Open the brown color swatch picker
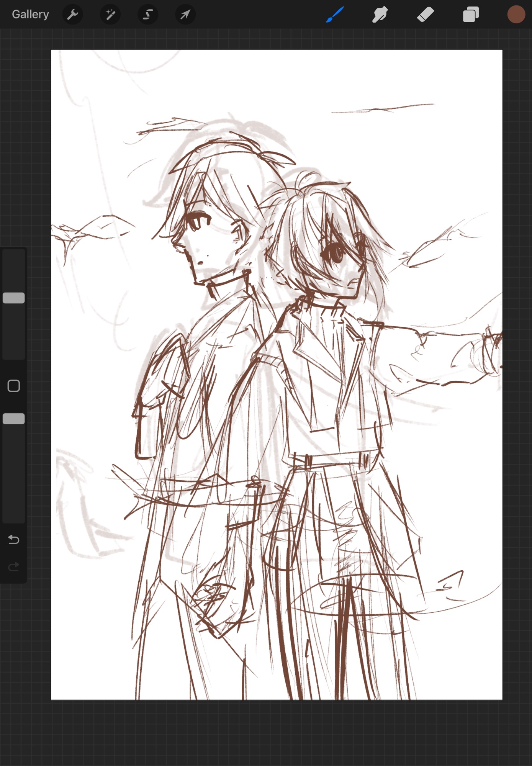Viewport: 532px width, 766px height. click(x=516, y=15)
